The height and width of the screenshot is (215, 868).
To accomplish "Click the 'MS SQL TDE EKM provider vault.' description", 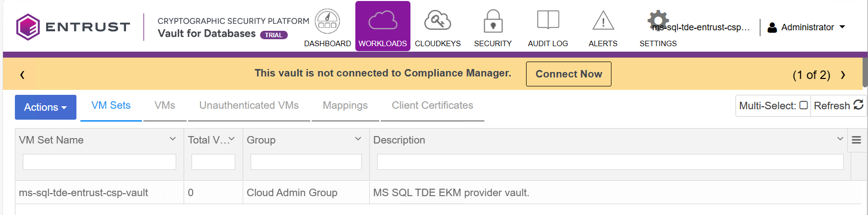I will tap(451, 193).
